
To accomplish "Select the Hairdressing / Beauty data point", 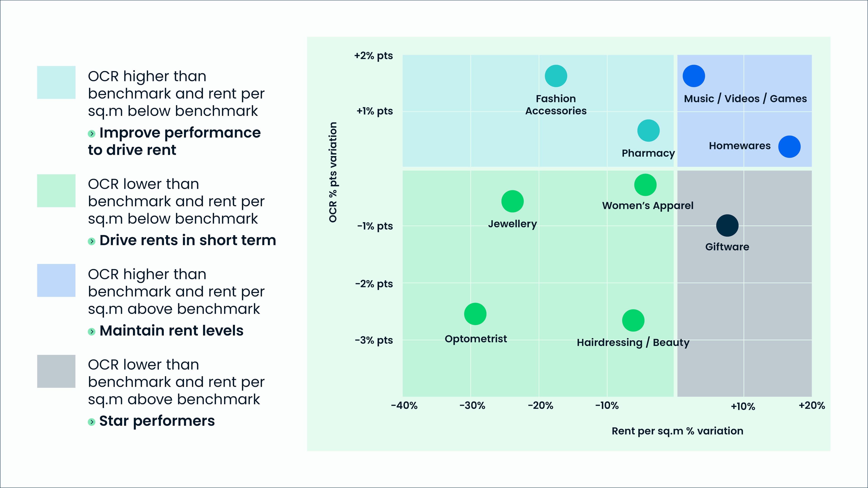I will click(x=633, y=320).
